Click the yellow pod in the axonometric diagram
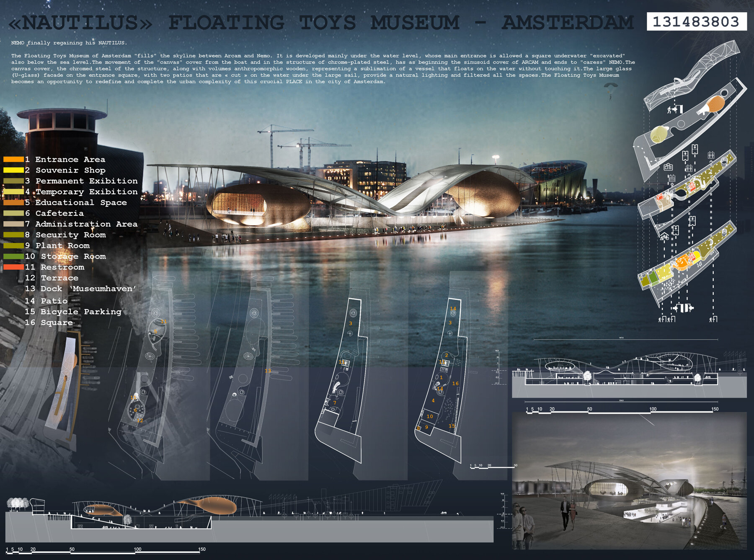The height and width of the screenshot is (560, 754). click(x=660, y=134)
